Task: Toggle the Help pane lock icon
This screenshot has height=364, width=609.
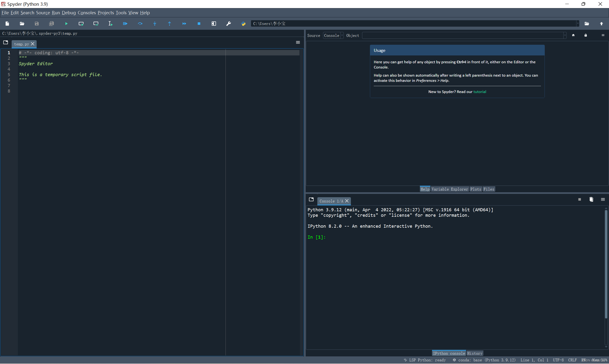Action: (x=585, y=35)
